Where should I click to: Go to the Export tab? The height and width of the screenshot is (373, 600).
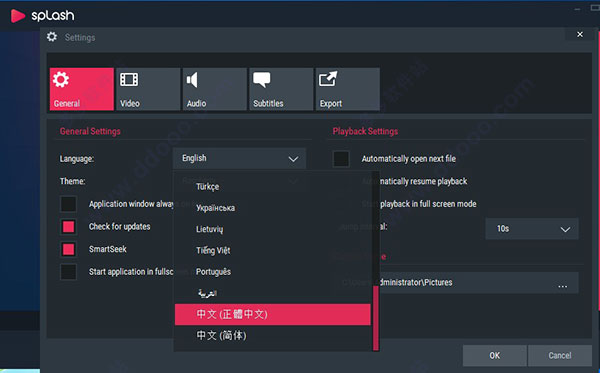(348, 89)
